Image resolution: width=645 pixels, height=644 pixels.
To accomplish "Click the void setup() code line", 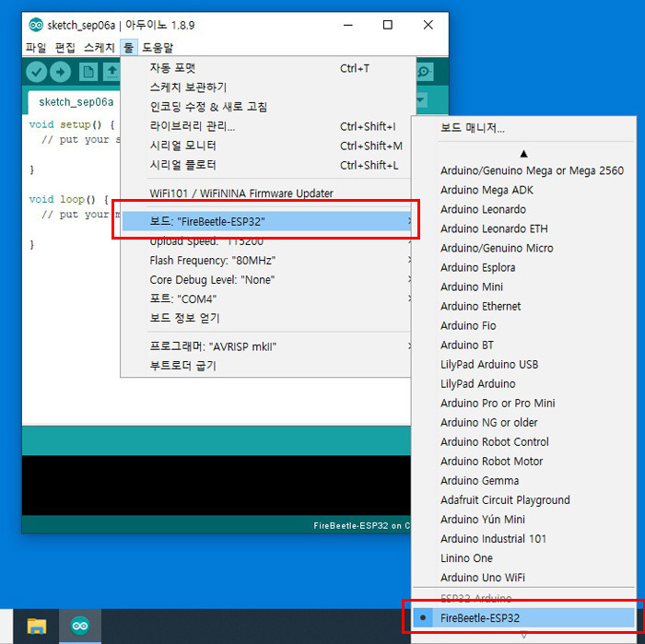I will (x=72, y=124).
